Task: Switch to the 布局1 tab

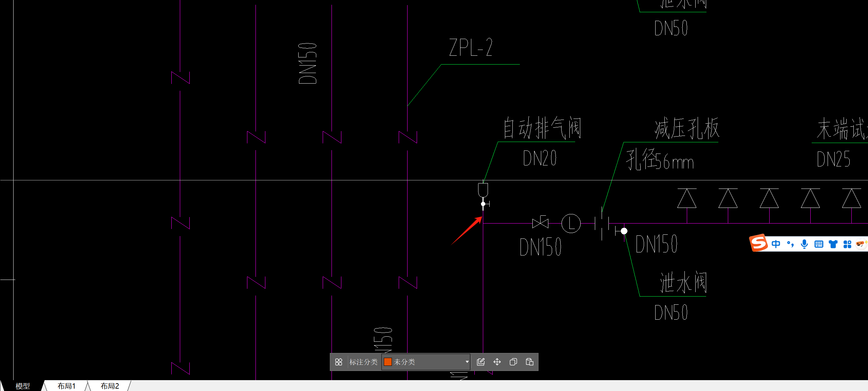Action: 67,386
